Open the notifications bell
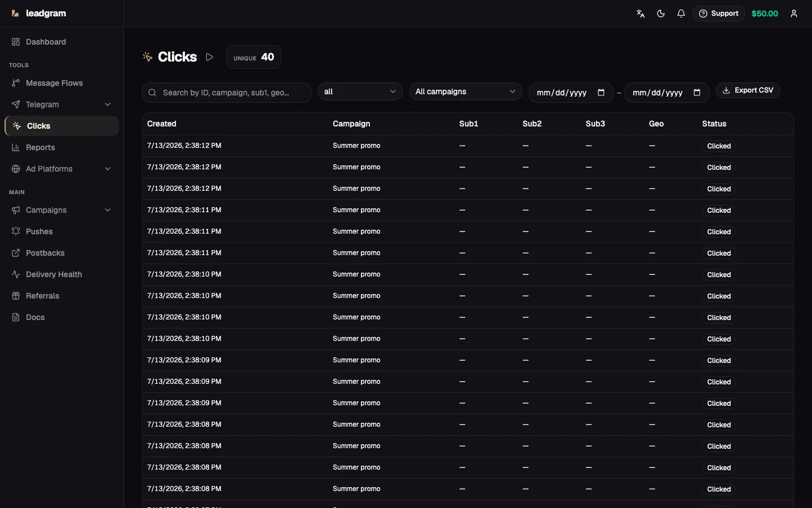 [x=681, y=14]
